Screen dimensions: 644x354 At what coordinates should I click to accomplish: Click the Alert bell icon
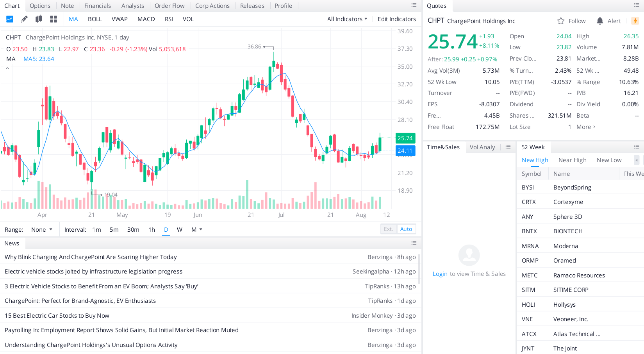click(600, 21)
